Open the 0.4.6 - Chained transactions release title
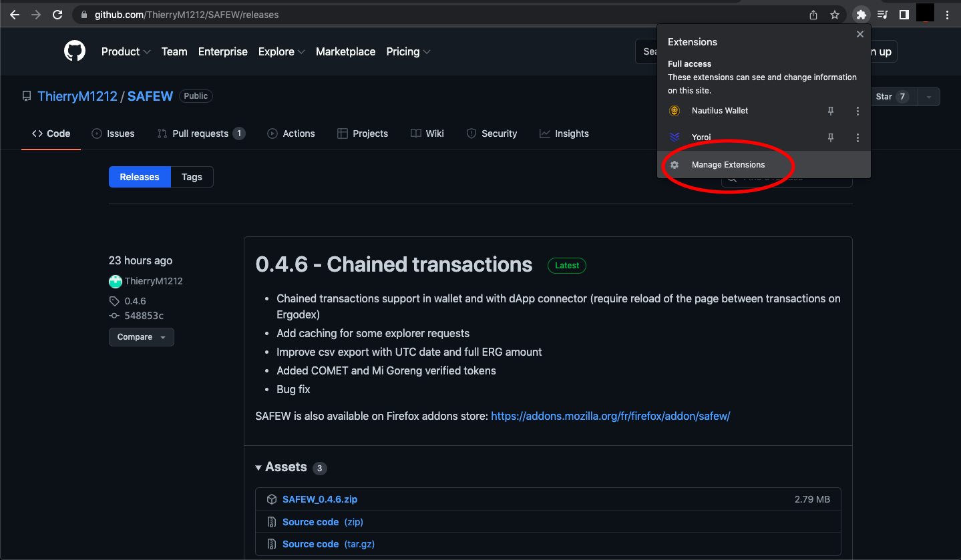 pos(394,264)
